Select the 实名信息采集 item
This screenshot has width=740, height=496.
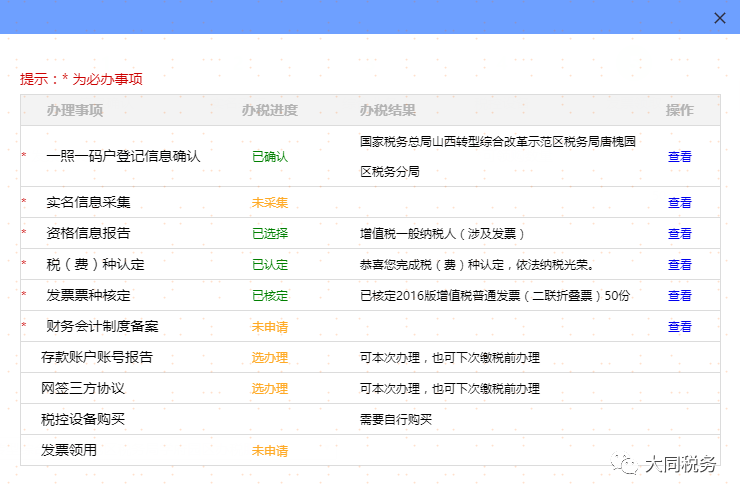coord(88,202)
